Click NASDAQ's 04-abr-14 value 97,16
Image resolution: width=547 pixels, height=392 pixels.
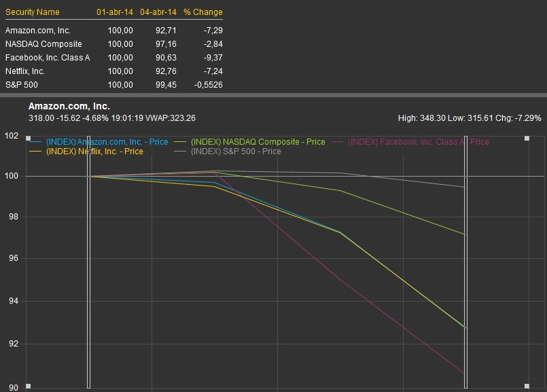[166, 44]
